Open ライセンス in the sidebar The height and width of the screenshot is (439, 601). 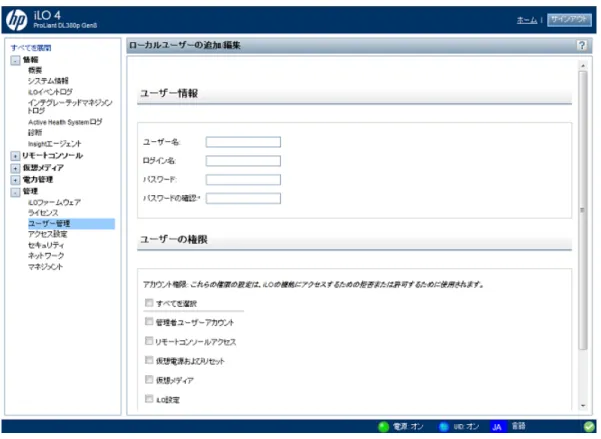pyautogui.click(x=43, y=213)
